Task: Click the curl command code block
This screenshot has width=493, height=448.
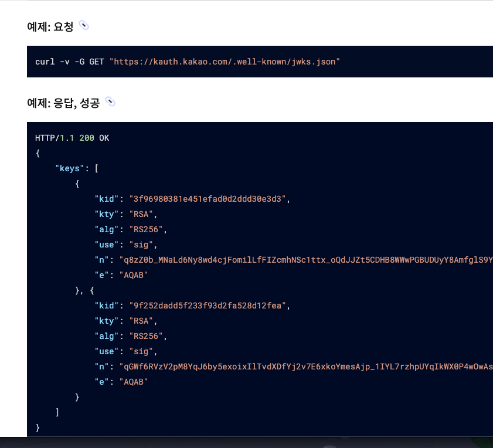Action: coord(176,61)
